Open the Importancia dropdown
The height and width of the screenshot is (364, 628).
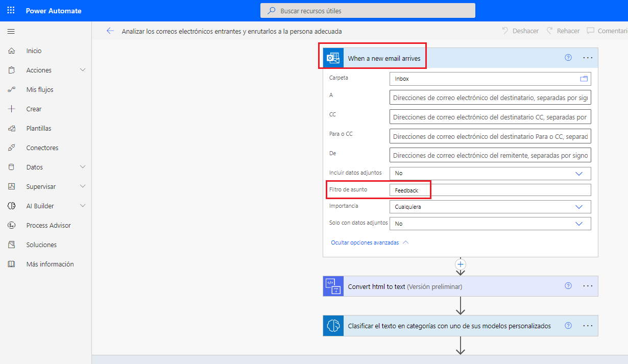[490, 207]
